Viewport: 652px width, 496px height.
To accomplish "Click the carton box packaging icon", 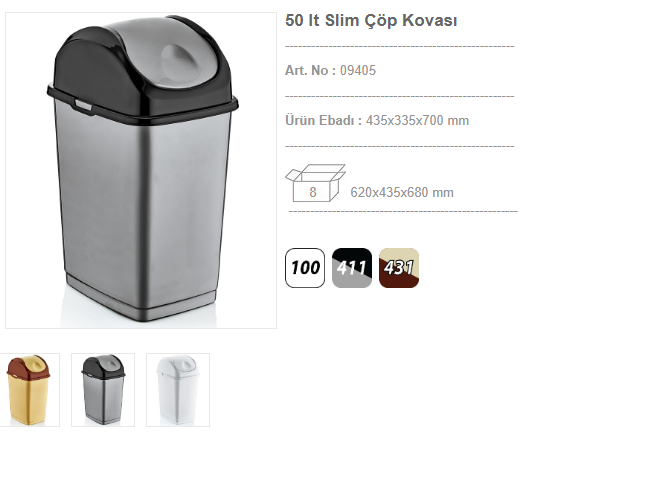I will (x=316, y=183).
